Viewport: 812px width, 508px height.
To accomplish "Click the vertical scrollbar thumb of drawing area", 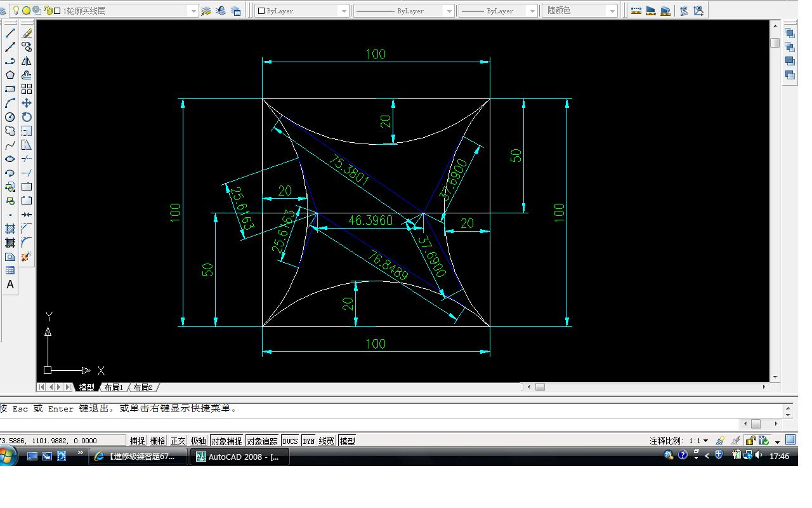I will point(775,43).
